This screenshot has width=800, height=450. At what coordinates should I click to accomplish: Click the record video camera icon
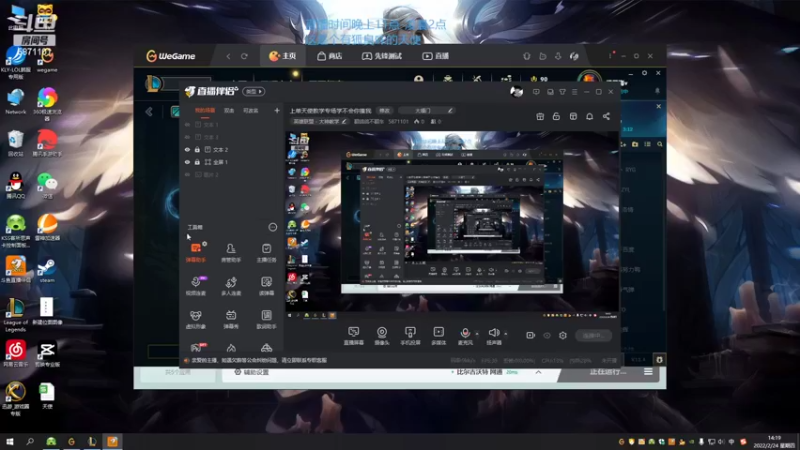tap(531, 335)
